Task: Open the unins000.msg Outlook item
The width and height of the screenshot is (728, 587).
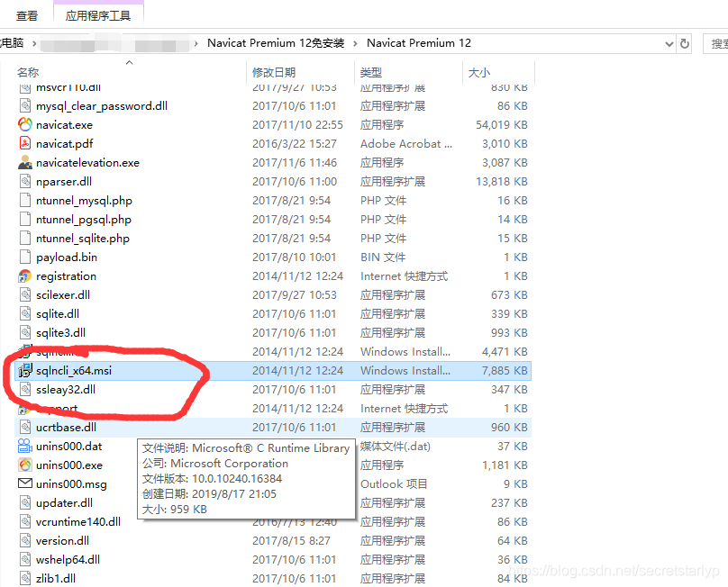Action: point(63,483)
